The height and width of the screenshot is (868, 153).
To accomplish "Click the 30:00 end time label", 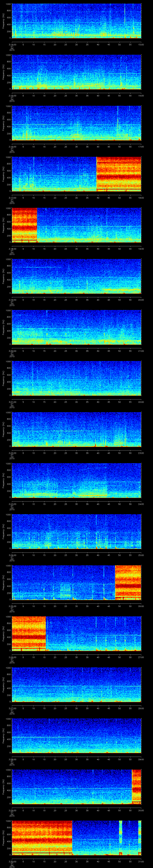I will (x=141, y=810).
